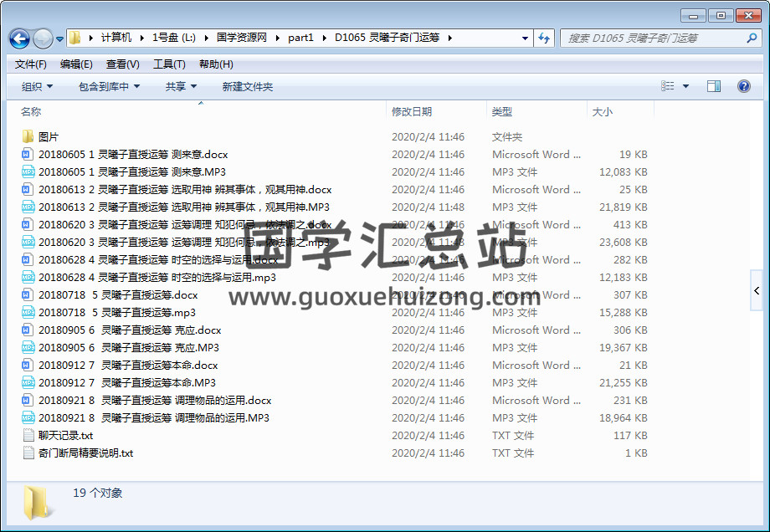Select 20180605 1 灵曦子直授运筹 测来意.docx icon

28,155
